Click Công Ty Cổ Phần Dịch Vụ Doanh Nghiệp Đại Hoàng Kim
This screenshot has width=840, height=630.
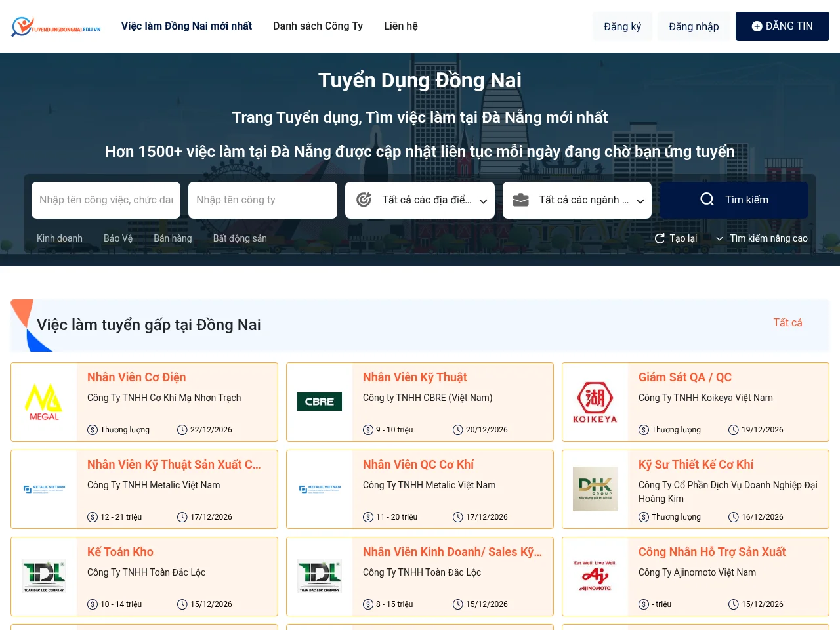tap(728, 492)
